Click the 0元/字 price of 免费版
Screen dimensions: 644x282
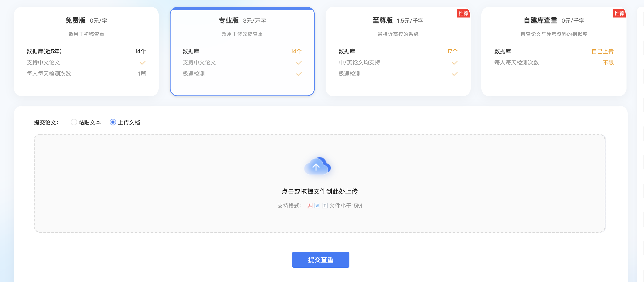(x=99, y=21)
